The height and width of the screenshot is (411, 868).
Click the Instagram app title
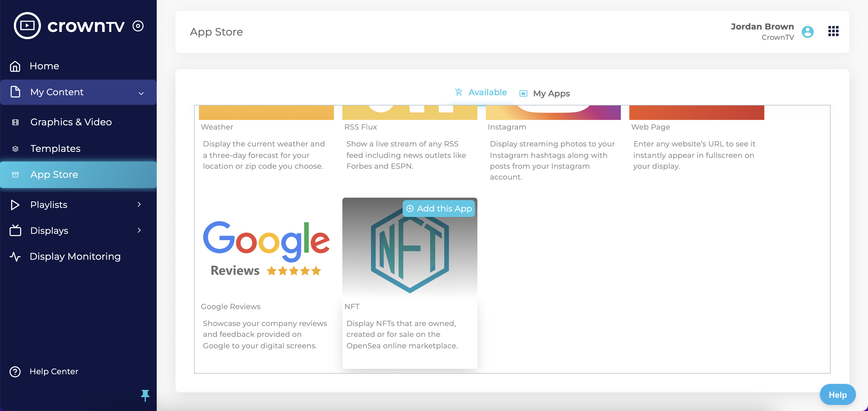click(507, 127)
